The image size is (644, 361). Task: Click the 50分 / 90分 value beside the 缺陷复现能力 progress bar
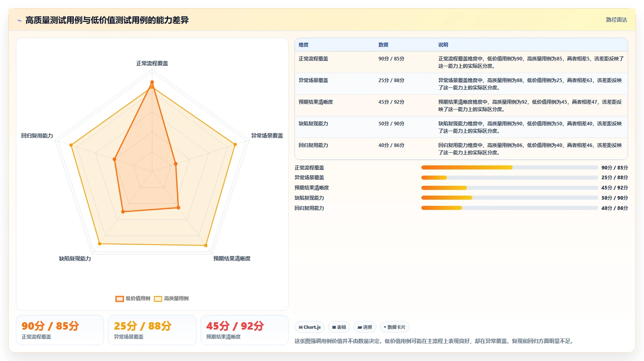click(615, 198)
